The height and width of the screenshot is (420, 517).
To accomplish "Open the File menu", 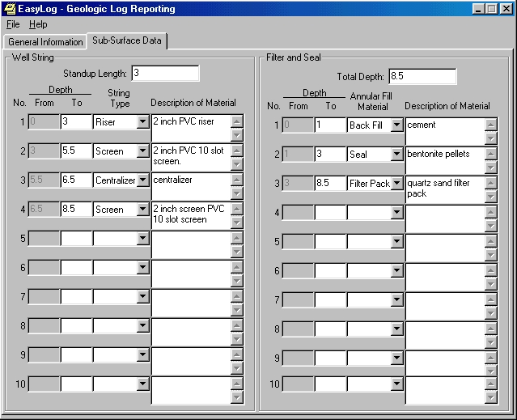I will click(13, 24).
